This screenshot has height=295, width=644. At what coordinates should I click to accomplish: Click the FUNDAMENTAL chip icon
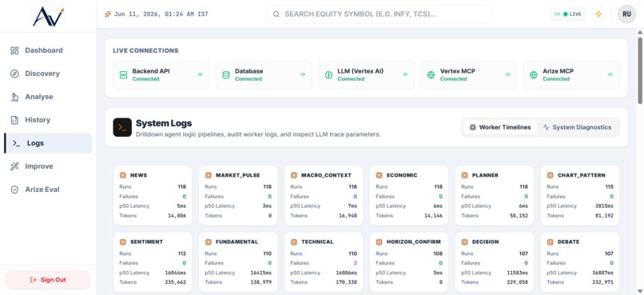coord(209,242)
